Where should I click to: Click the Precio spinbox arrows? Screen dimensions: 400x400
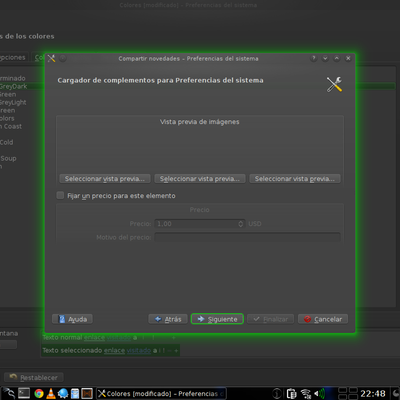[x=241, y=224]
